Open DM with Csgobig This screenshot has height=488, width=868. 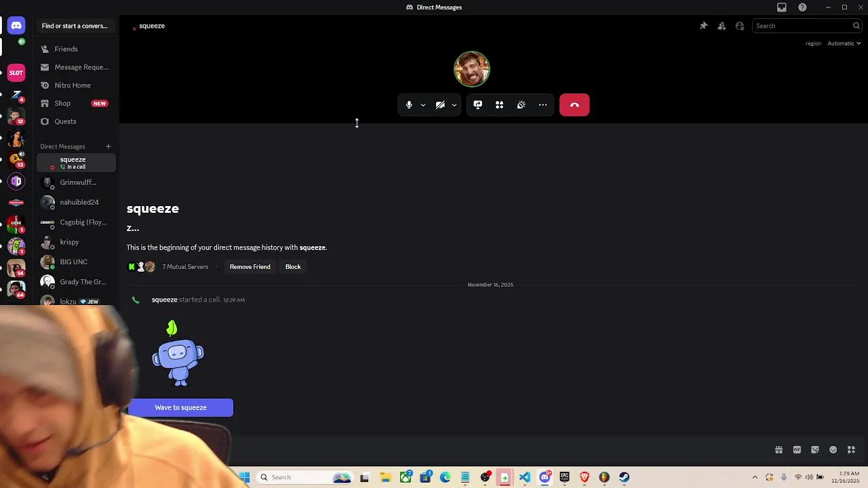pos(76,222)
